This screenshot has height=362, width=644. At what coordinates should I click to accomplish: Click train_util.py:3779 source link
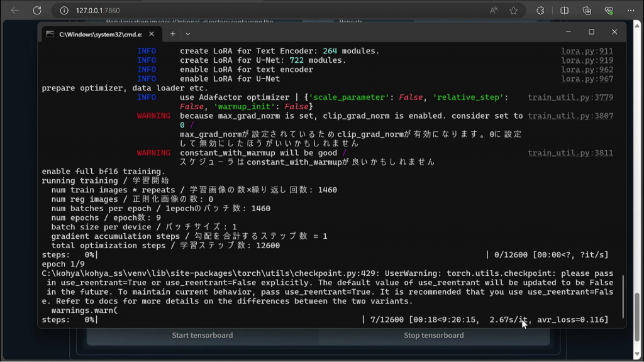click(570, 97)
